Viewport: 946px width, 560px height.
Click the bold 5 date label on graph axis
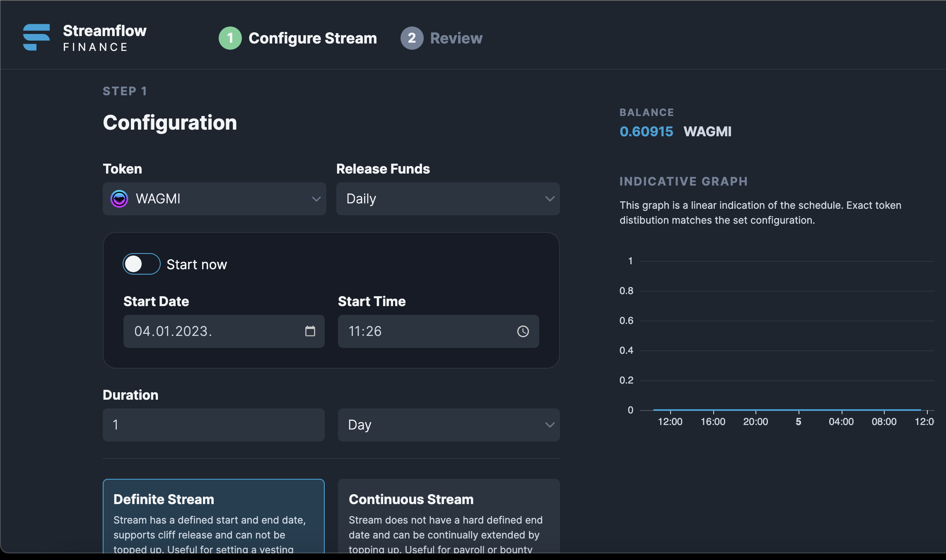click(x=799, y=422)
